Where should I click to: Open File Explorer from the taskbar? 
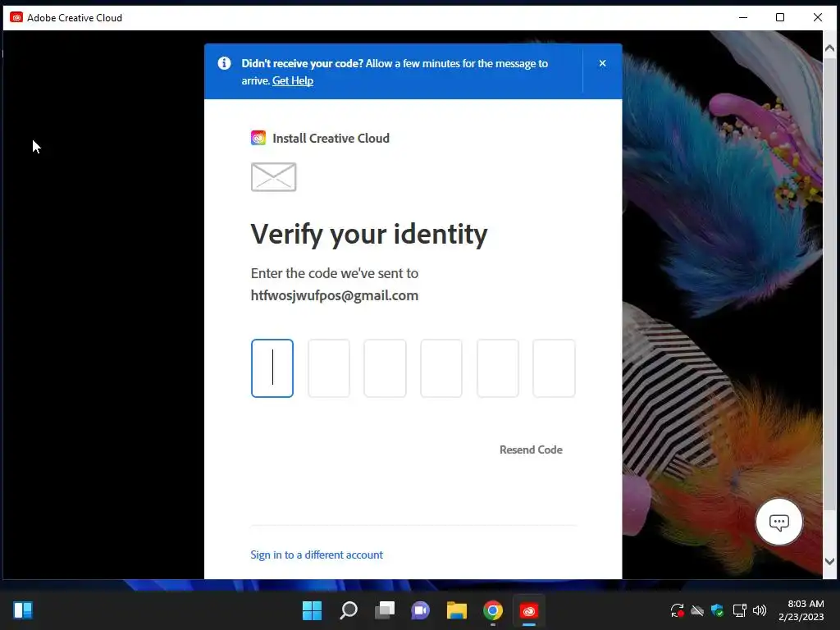coord(457,610)
